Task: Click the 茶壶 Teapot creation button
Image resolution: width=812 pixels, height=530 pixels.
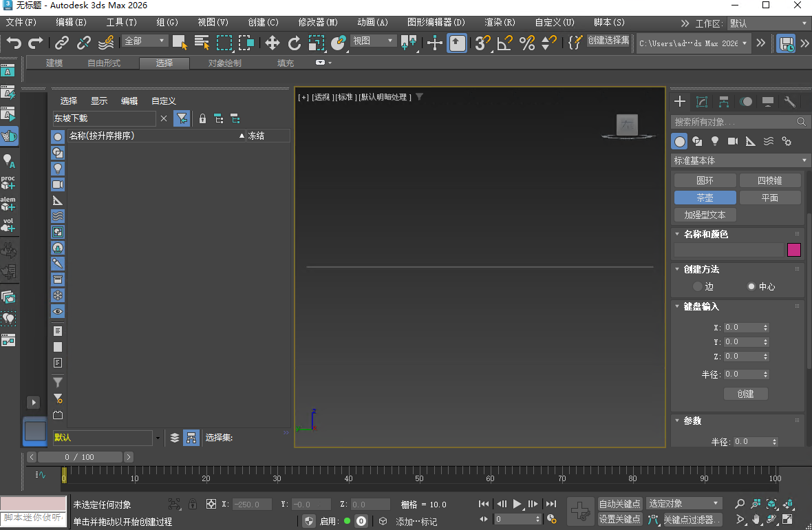Action: (705, 196)
